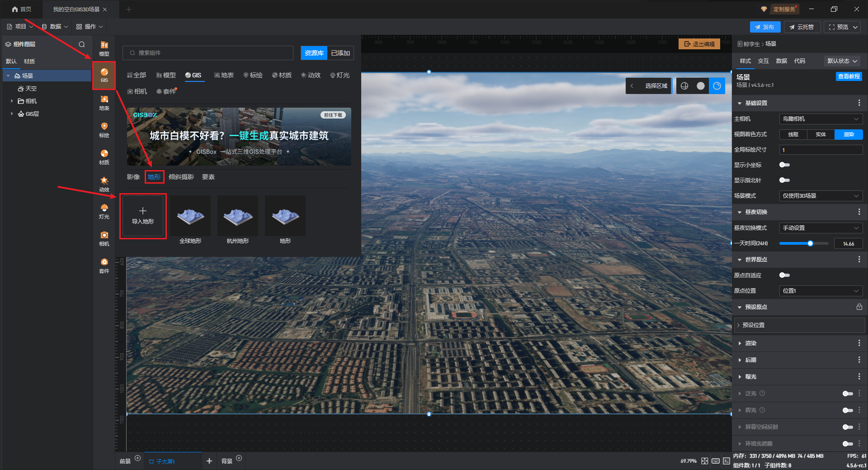Switch to the 已添加 tab
This screenshot has height=470, width=868.
click(340, 53)
